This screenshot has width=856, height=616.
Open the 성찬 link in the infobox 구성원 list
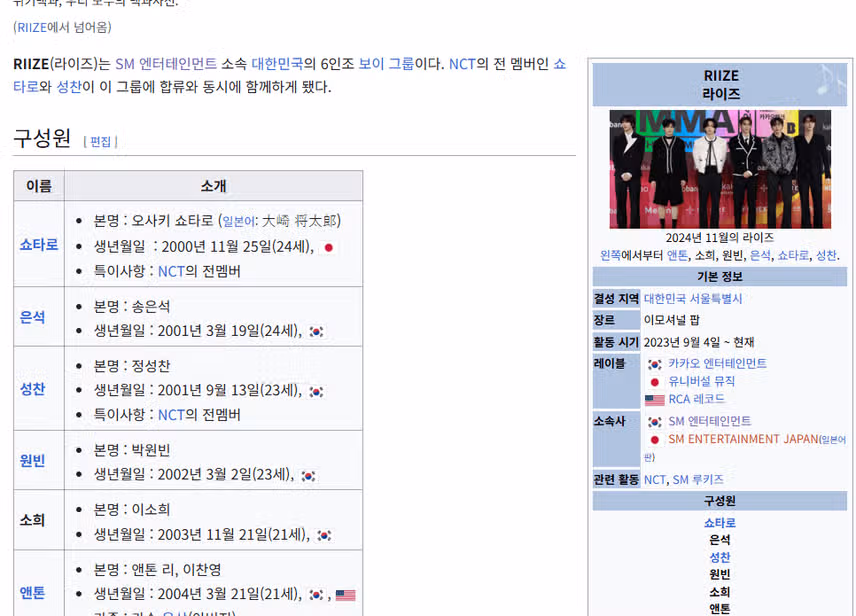click(x=720, y=558)
